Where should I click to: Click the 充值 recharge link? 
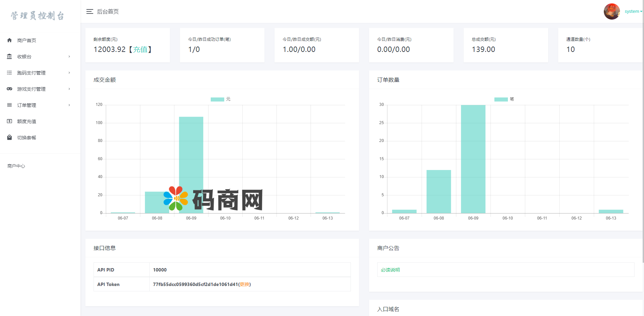(140, 50)
